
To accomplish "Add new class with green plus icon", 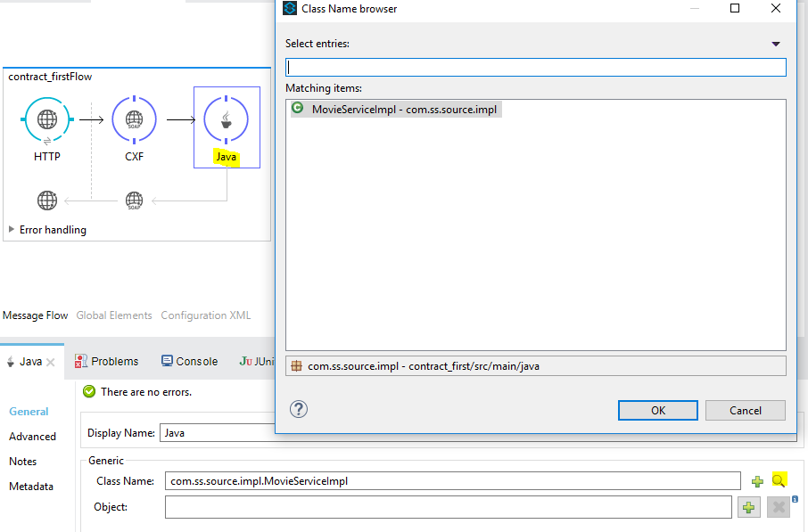I will (x=757, y=481).
